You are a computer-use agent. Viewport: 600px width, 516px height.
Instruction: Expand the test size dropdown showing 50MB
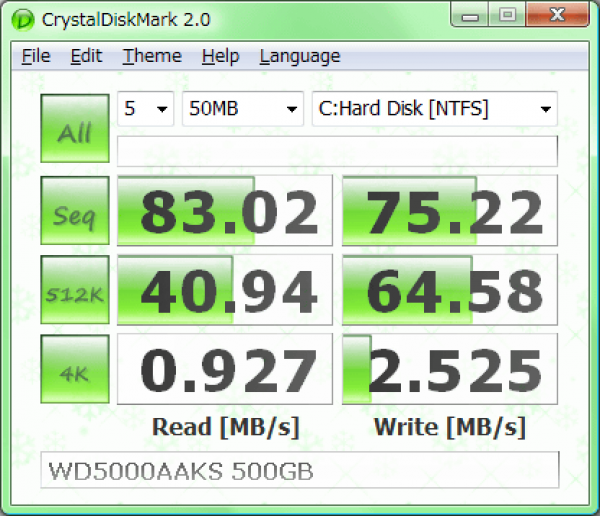pos(243,109)
